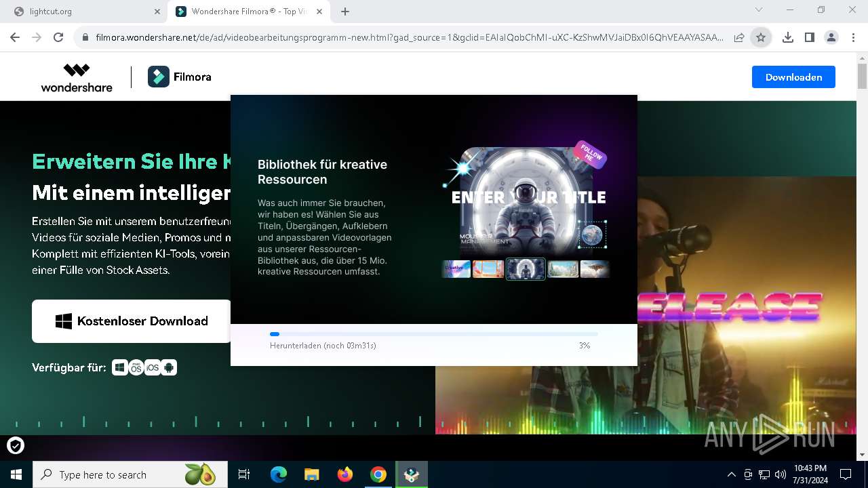Select the fifth template thumbnail

595,269
